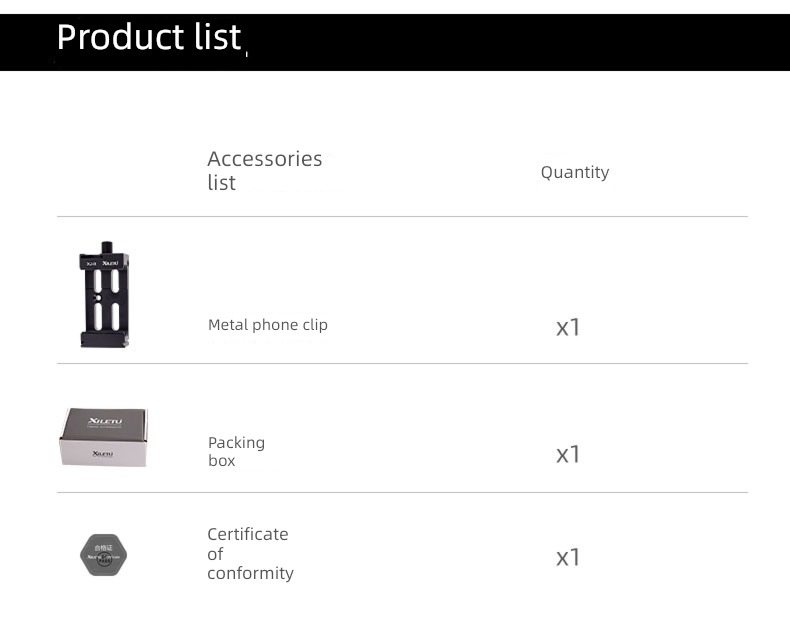The width and height of the screenshot is (790, 630).
Task: Click the x1 quantity for packing box
Action: point(568,455)
